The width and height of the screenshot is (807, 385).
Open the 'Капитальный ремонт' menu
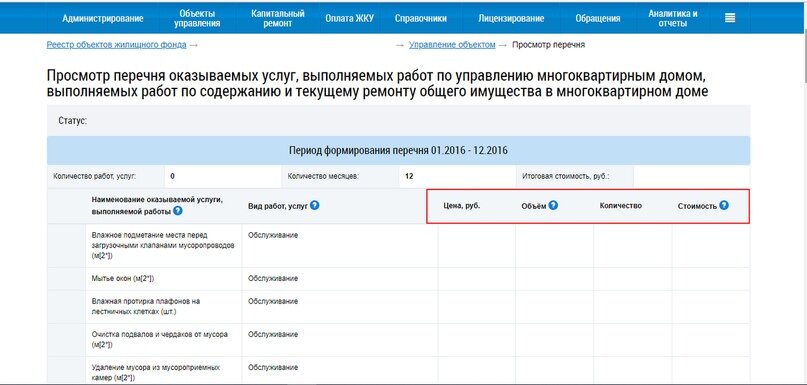[278, 19]
